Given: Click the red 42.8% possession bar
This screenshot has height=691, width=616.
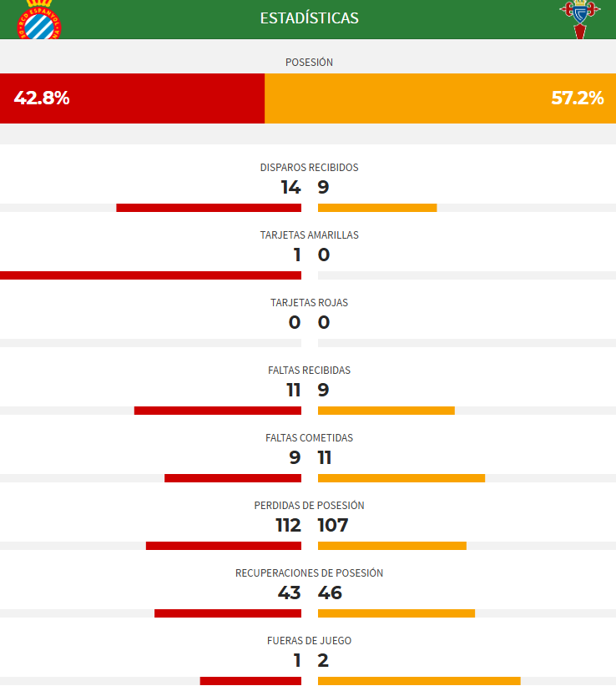Looking at the screenshot, I should pyautogui.click(x=132, y=98).
